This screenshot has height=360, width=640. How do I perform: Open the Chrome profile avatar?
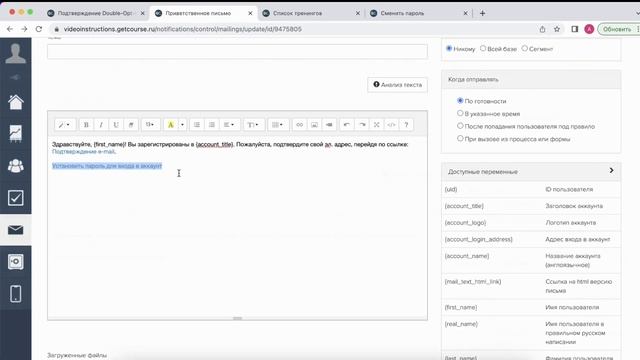tap(589, 29)
